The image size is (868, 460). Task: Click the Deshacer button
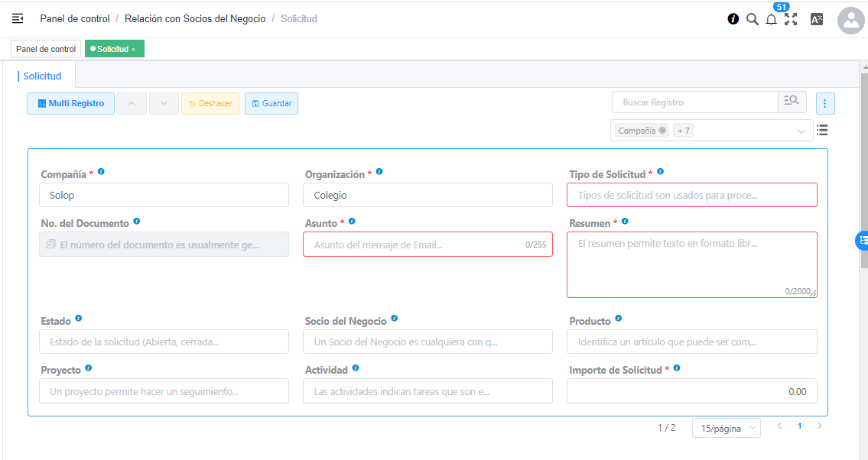210,103
